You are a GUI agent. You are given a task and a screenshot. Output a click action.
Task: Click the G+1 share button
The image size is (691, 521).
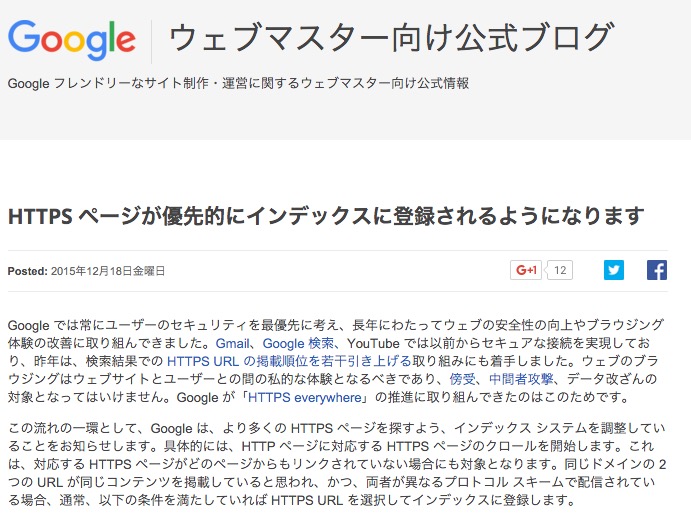pos(526,270)
